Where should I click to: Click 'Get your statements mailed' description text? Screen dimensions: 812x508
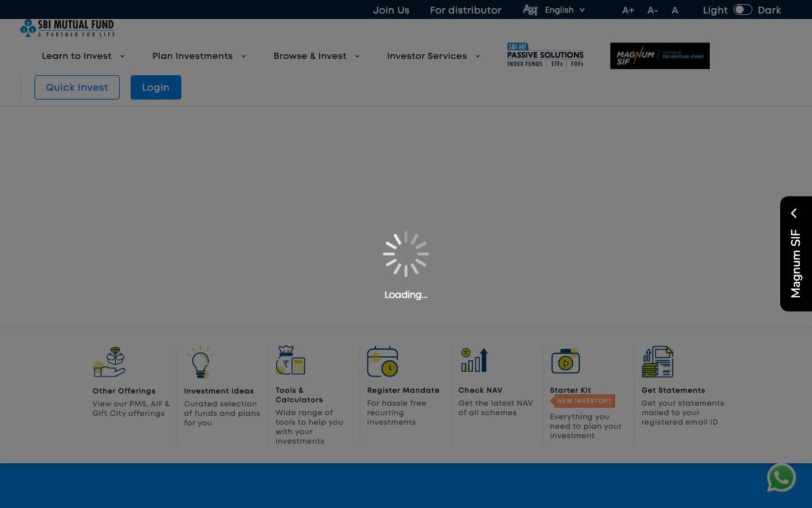point(683,412)
